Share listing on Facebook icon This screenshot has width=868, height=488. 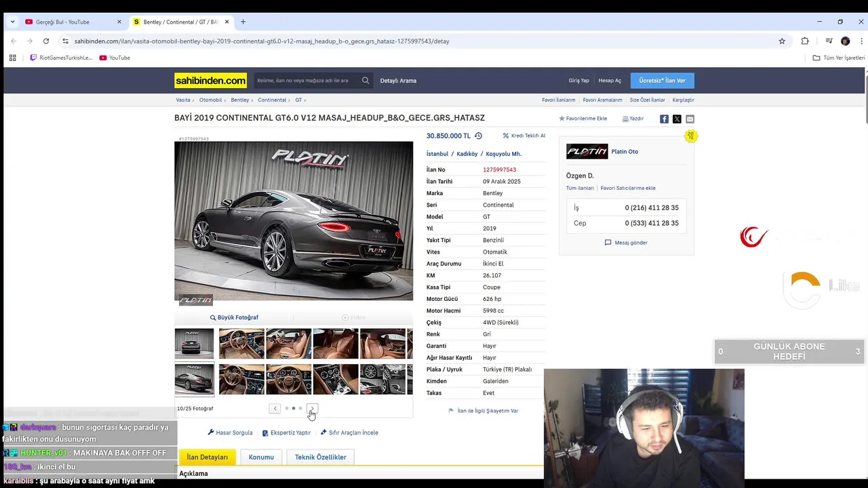tap(664, 119)
